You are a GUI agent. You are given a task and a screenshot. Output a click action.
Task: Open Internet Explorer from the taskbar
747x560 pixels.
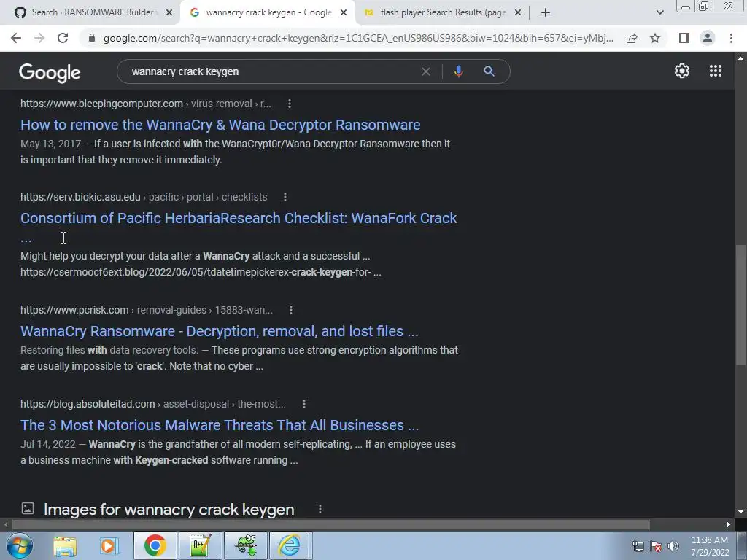click(289, 545)
